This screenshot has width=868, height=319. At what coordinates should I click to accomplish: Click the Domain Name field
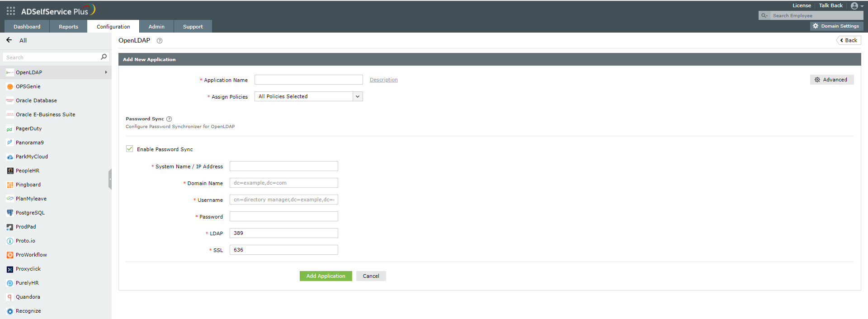[284, 183]
